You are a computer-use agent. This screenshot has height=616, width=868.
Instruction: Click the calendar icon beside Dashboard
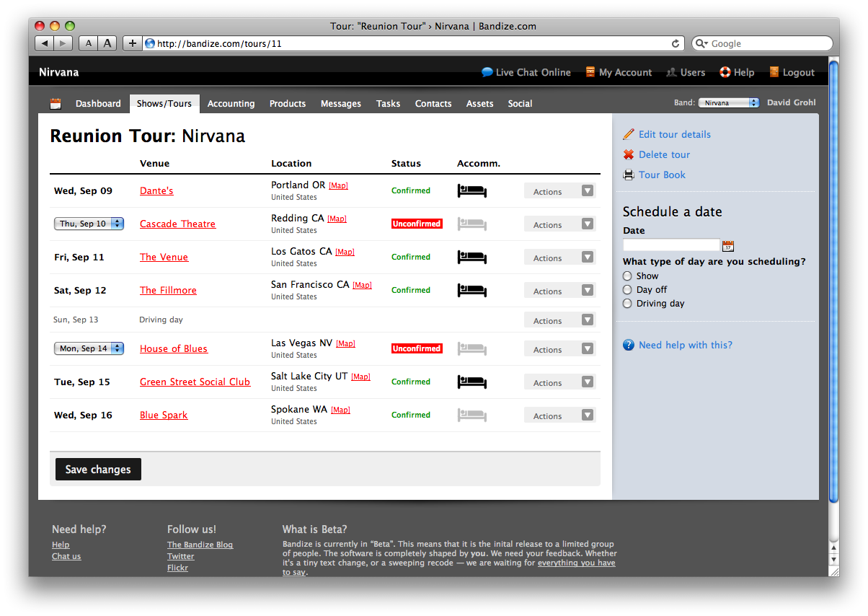click(x=56, y=104)
